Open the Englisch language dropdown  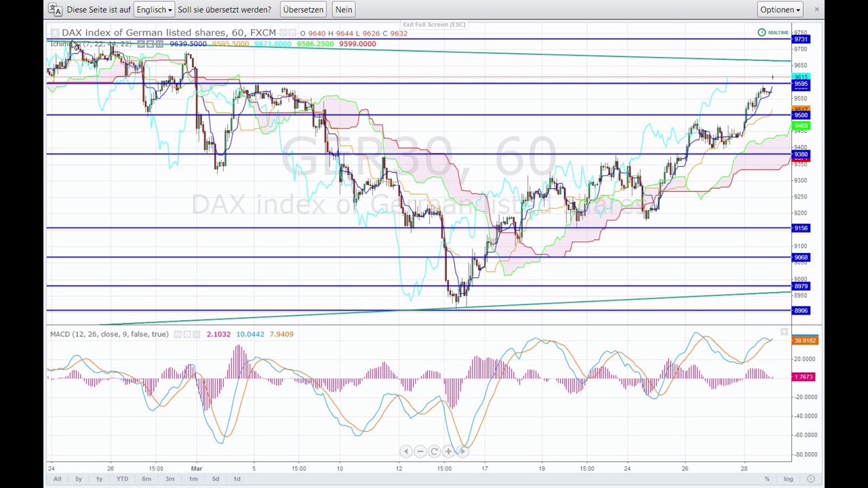click(x=154, y=9)
